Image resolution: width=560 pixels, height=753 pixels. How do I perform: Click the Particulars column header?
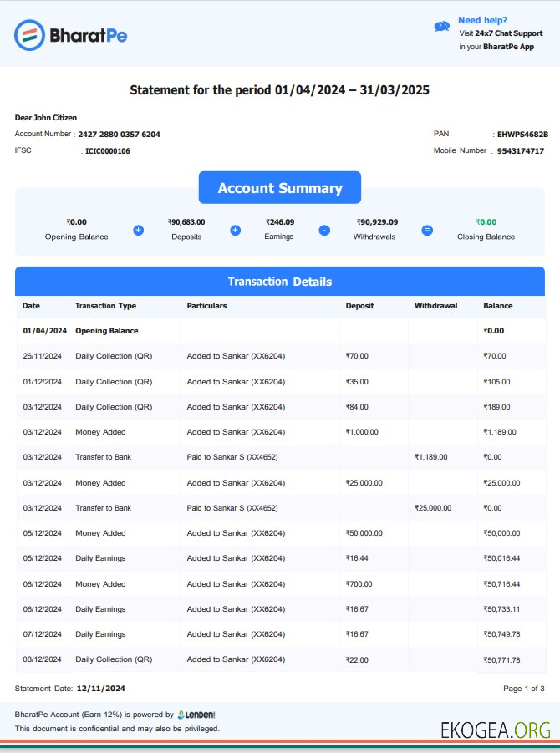(206, 306)
